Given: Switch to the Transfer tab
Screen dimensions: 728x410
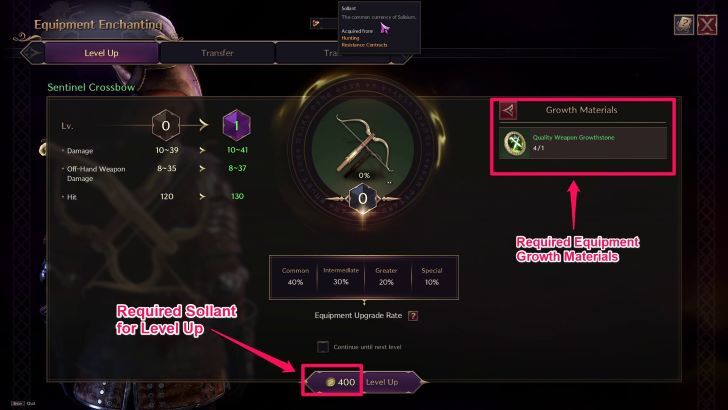Looking at the screenshot, I should (x=217, y=53).
